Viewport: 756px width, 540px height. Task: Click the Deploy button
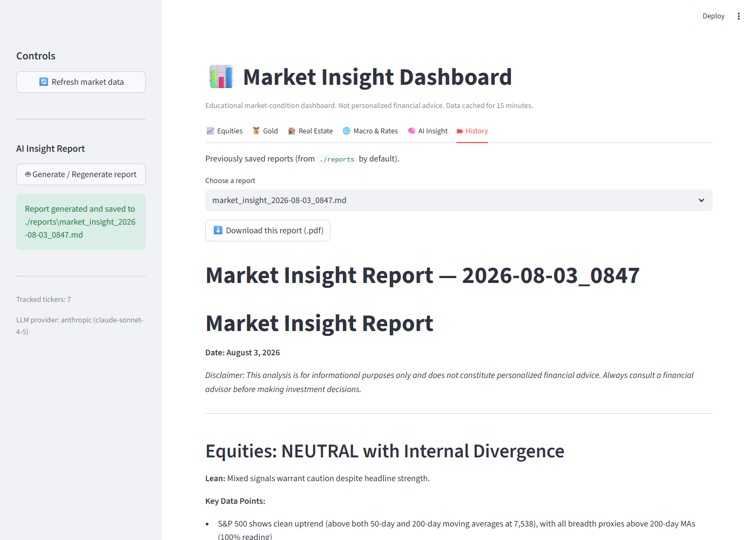pyautogui.click(x=713, y=16)
